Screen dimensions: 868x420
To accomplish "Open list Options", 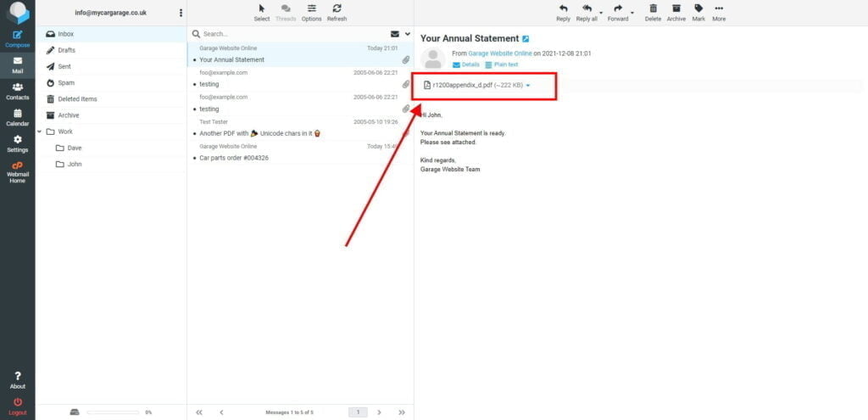I will [312, 13].
